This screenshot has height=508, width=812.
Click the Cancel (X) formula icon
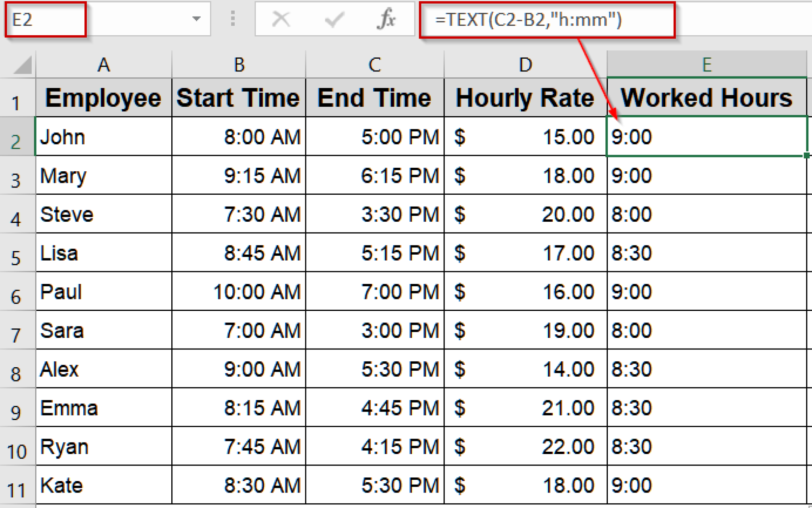pyautogui.click(x=281, y=19)
